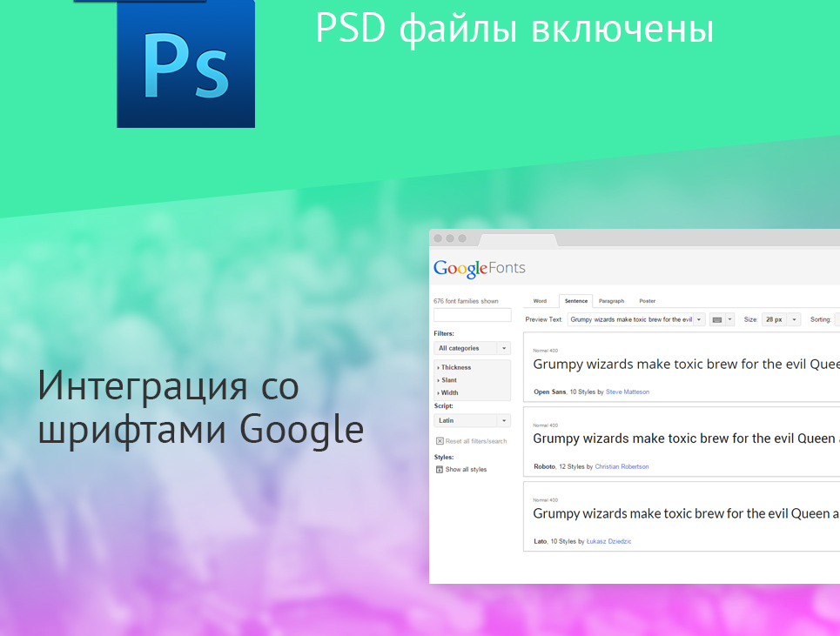This screenshot has width=840, height=636.
Task: Click the browser window's empty tab
Action: click(518, 239)
